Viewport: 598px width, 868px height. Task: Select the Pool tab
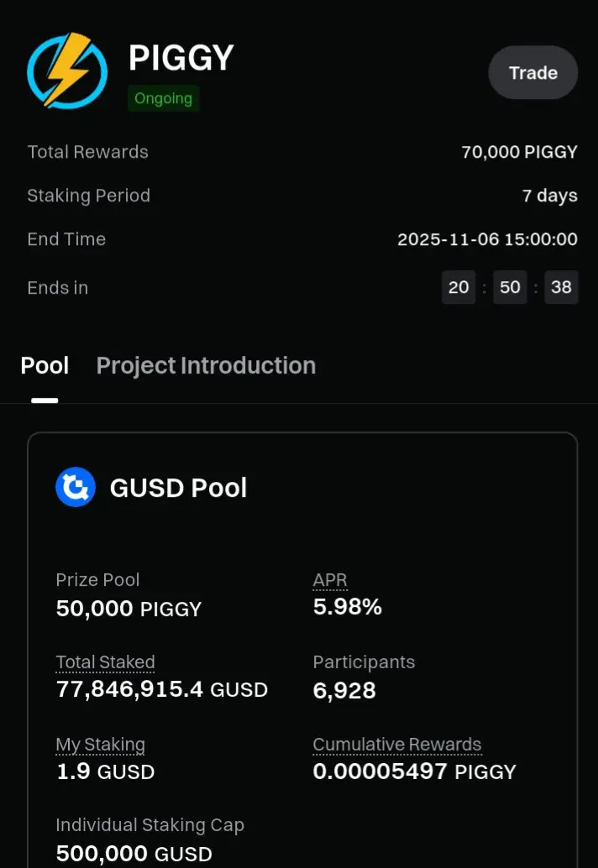45,366
